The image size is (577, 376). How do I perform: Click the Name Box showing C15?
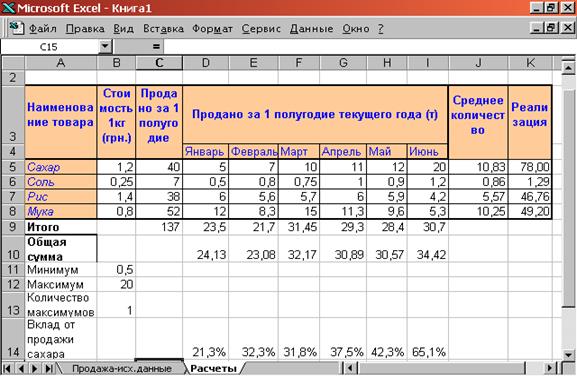(x=49, y=47)
